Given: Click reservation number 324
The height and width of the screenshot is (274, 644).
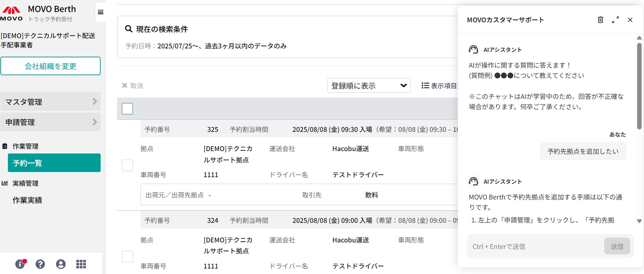Looking at the screenshot, I should (x=213, y=220).
